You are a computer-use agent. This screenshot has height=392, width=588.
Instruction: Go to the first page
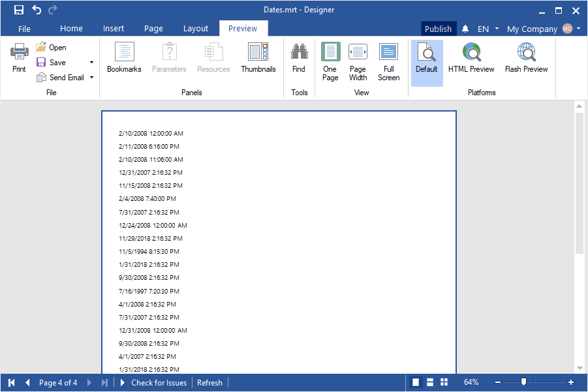(x=12, y=383)
